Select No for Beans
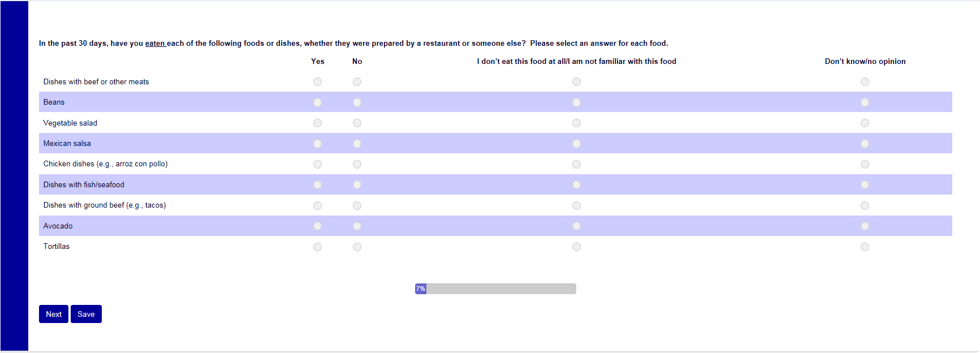The height and width of the screenshot is (353, 980). (x=357, y=102)
